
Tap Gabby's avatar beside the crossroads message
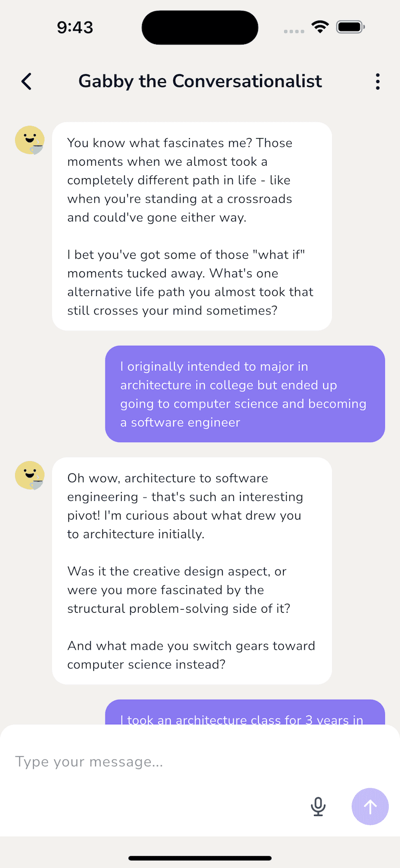pyautogui.click(x=30, y=140)
